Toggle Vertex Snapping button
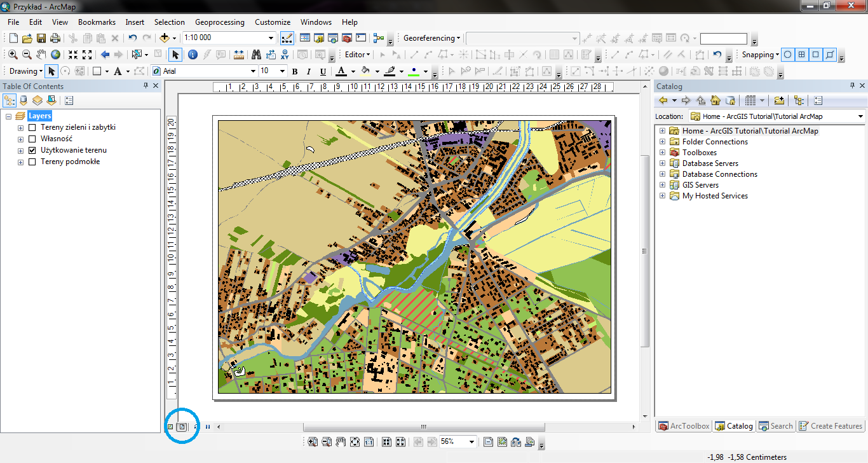 pos(815,55)
